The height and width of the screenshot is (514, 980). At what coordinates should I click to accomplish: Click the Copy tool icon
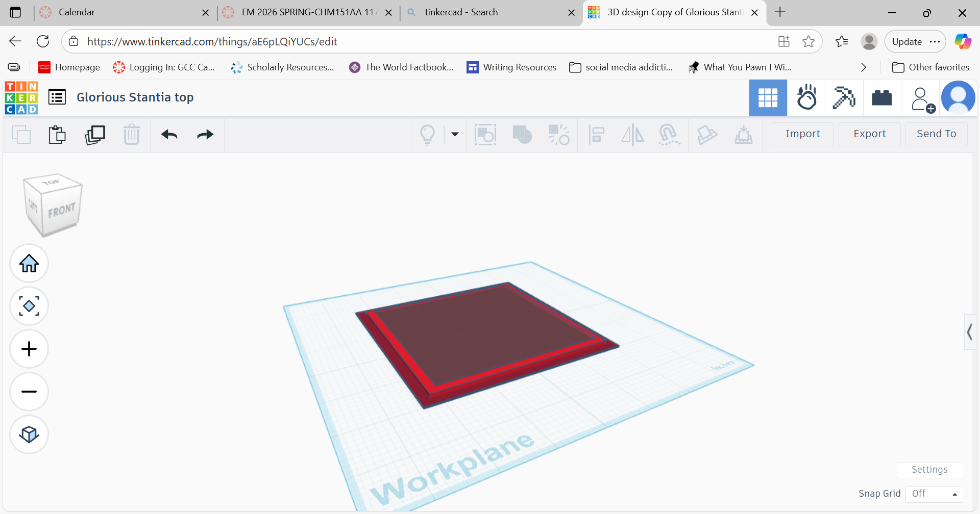coord(21,135)
